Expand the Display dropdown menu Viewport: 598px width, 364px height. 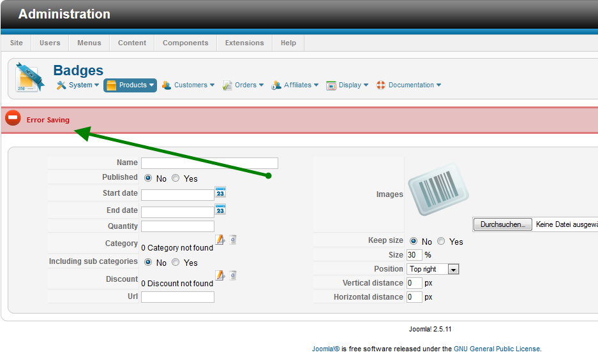click(x=366, y=85)
